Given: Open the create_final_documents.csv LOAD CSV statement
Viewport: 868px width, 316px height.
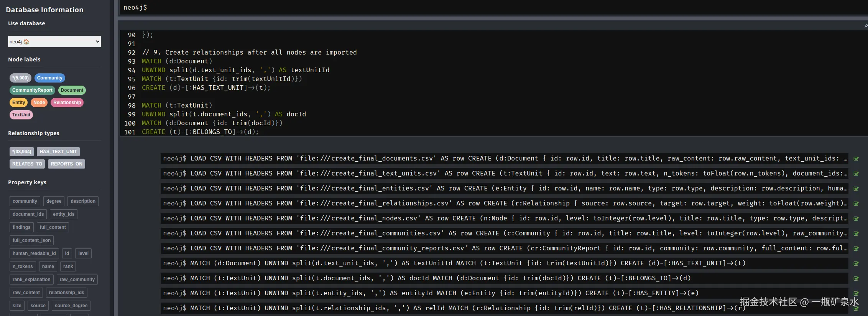Looking at the screenshot, I should point(504,159).
